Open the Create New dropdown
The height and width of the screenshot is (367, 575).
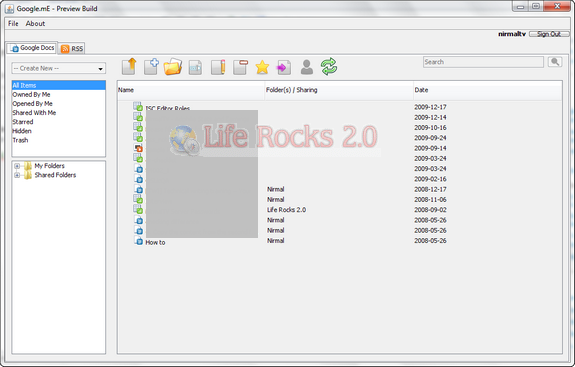click(x=59, y=68)
